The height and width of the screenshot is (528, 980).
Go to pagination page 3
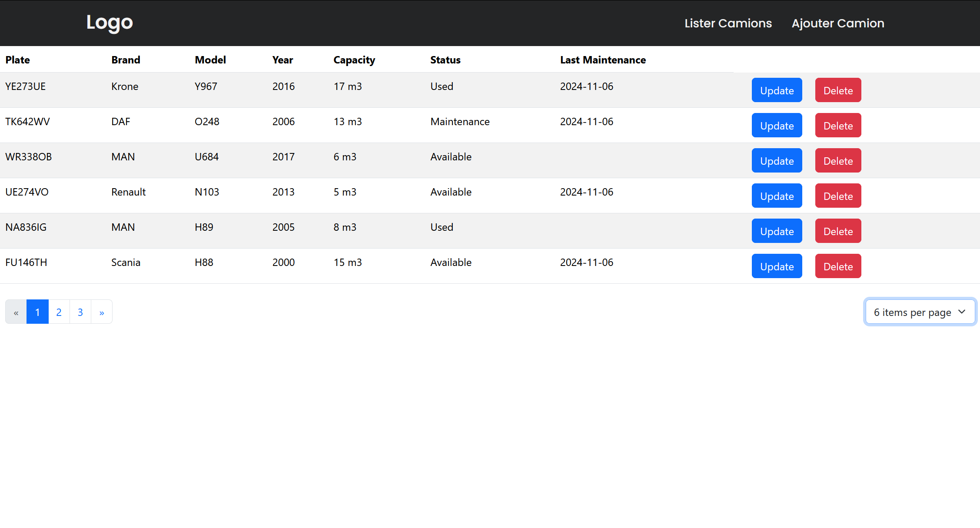point(80,312)
